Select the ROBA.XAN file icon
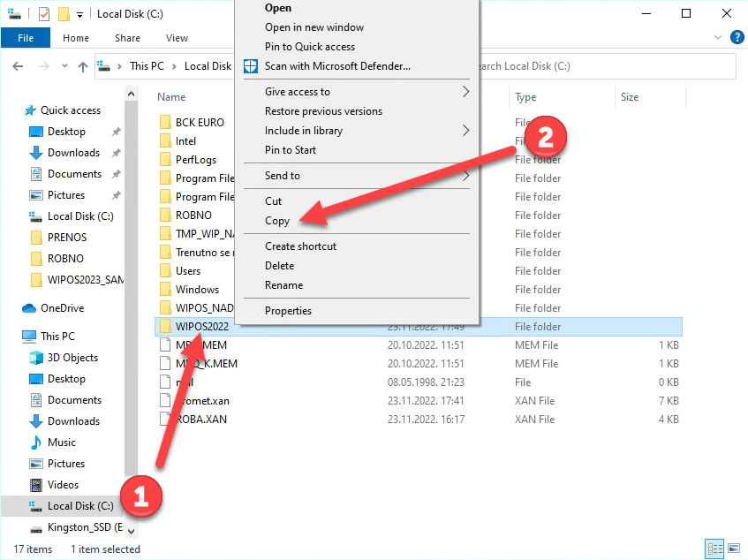748x560 pixels. 163,420
